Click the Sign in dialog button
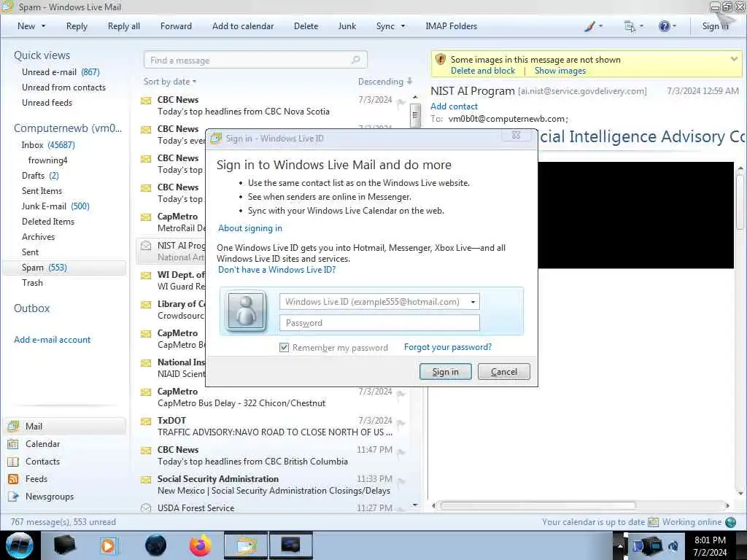 point(446,372)
